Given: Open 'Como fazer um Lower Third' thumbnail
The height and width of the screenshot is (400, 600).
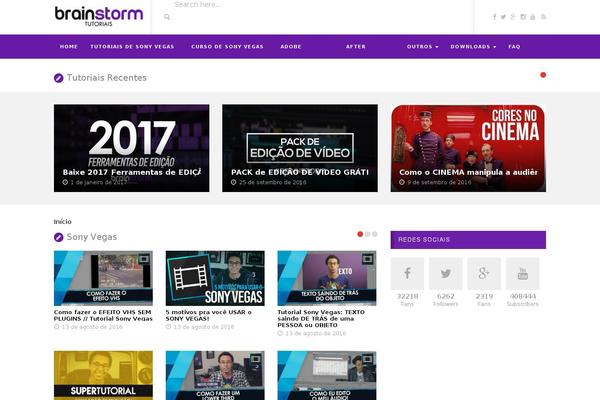Looking at the screenshot, I should 215,376.
